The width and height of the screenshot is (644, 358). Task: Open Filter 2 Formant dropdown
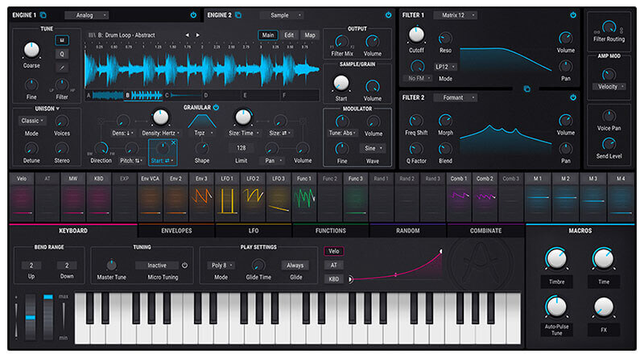[x=456, y=97]
